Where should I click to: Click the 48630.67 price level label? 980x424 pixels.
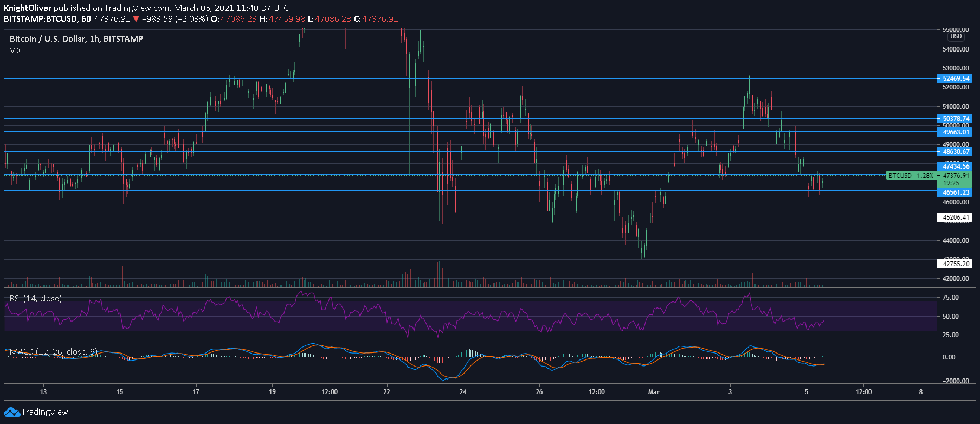pyautogui.click(x=955, y=152)
